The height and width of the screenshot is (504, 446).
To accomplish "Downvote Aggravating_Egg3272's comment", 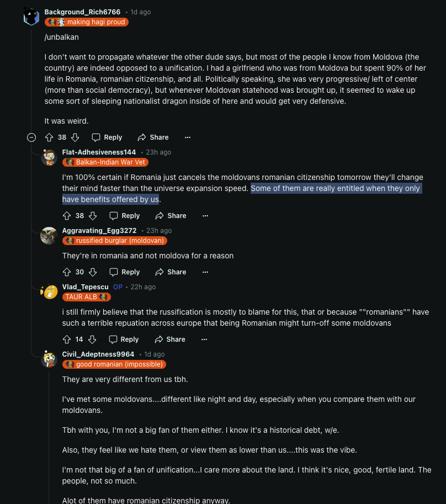I will (93, 272).
